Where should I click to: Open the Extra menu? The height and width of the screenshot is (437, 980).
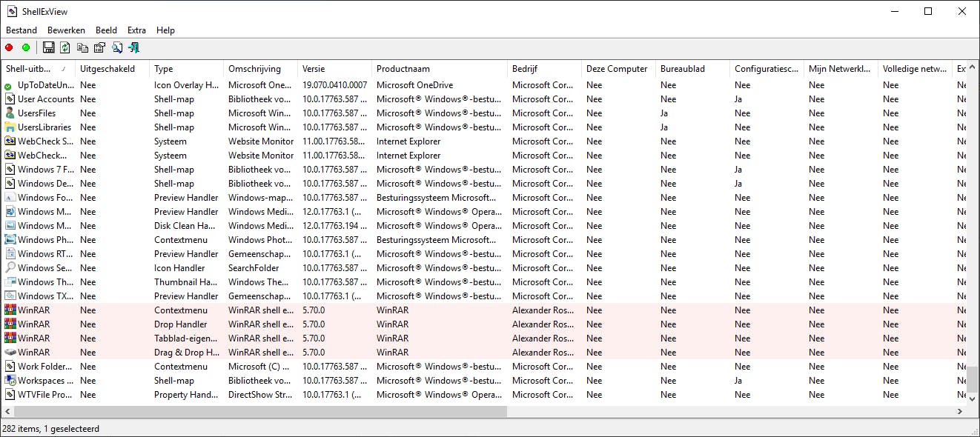coord(136,30)
